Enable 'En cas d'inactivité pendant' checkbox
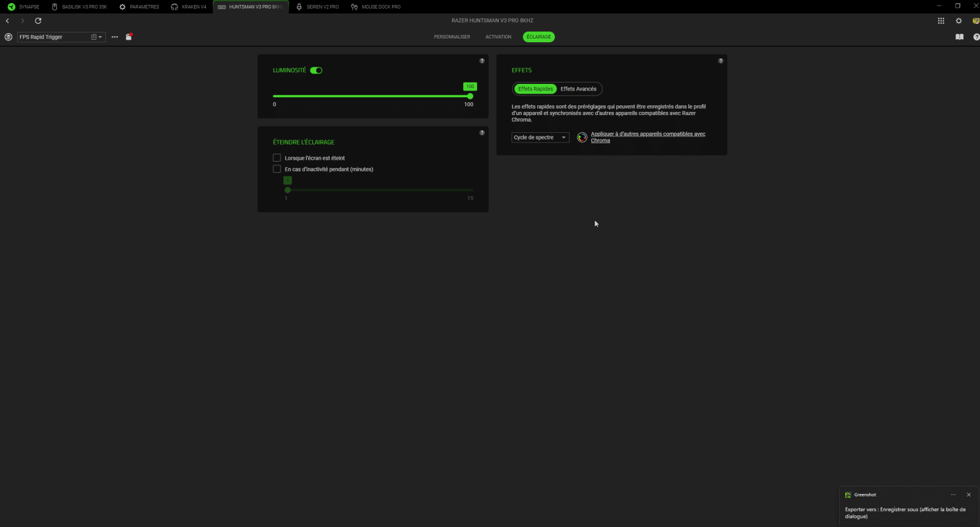Image resolution: width=980 pixels, height=527 pixels. [x=277, y=169]
